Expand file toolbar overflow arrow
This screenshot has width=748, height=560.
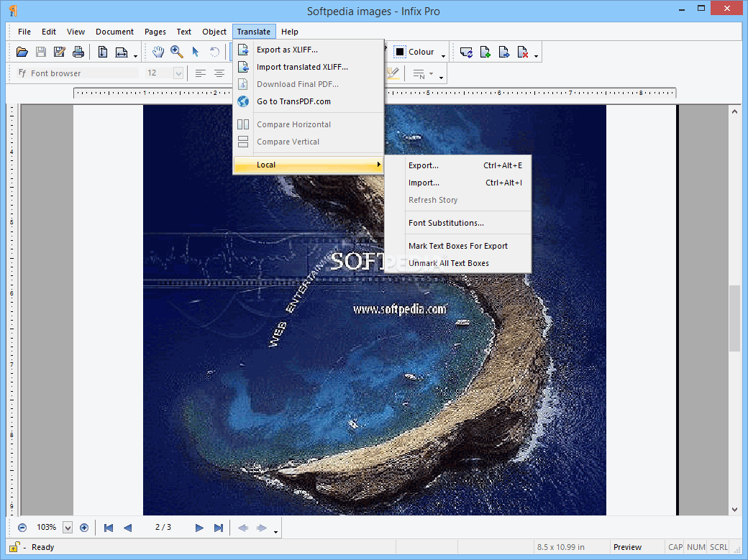(135, 56)
